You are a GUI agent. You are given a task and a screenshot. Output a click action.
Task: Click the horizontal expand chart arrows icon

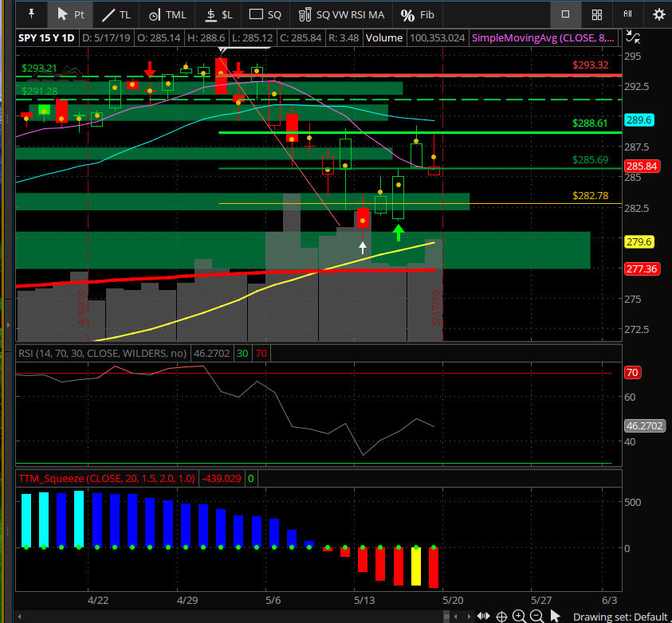coord(483,616)
